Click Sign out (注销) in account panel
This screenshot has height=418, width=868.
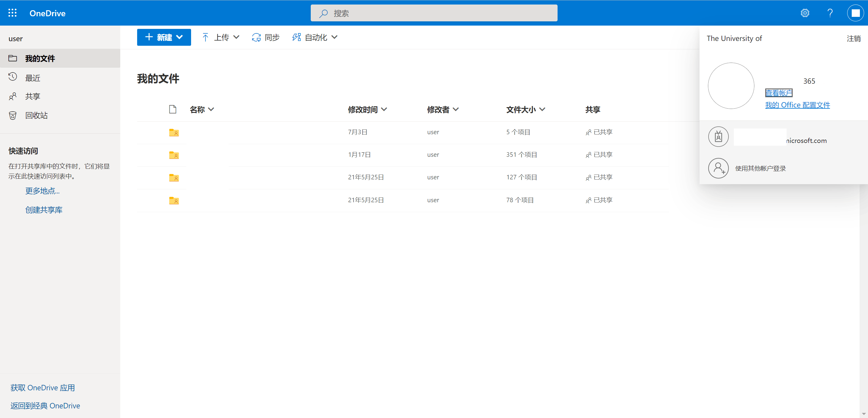(x=853, y=39)
